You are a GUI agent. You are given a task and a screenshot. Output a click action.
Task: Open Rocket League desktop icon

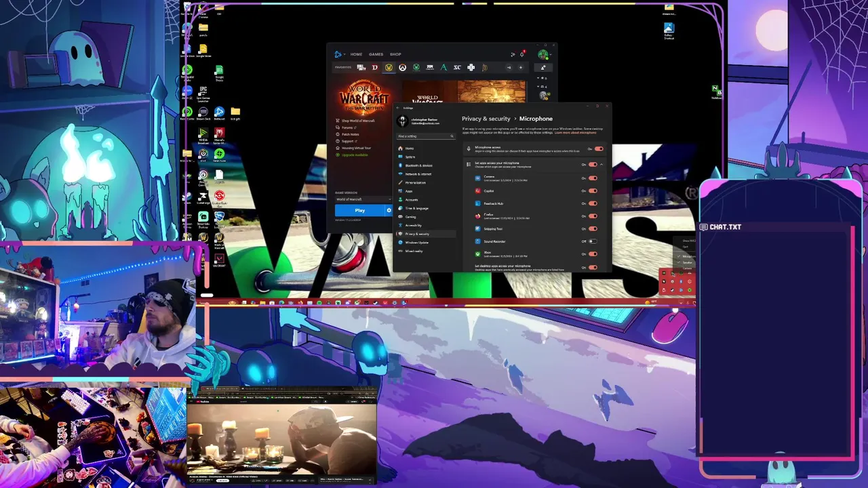219,218
